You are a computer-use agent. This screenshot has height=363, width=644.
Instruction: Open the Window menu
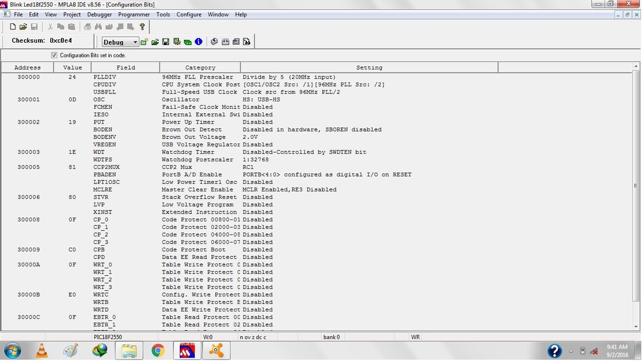click(x=218, y=15)
